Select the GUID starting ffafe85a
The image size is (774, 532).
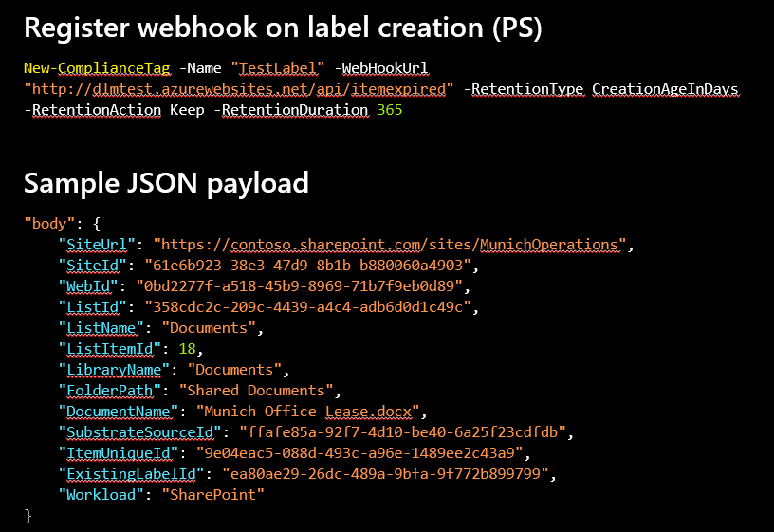[403, 432]
